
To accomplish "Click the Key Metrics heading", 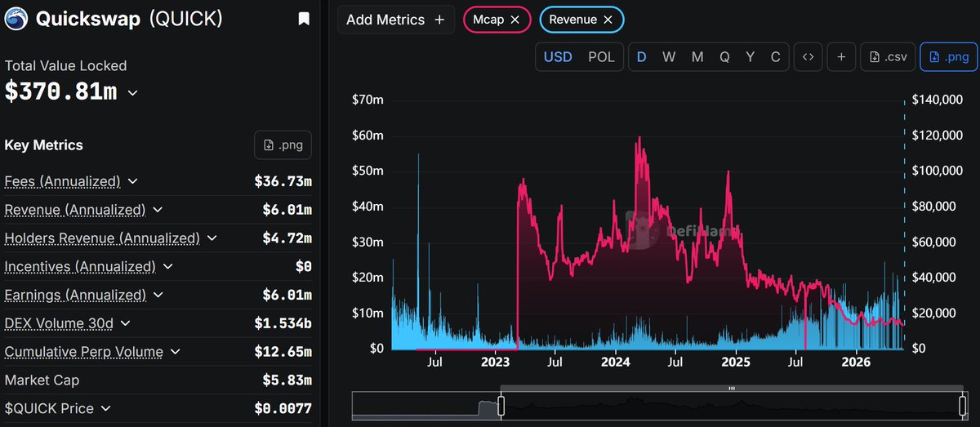I will click(44, 145).
